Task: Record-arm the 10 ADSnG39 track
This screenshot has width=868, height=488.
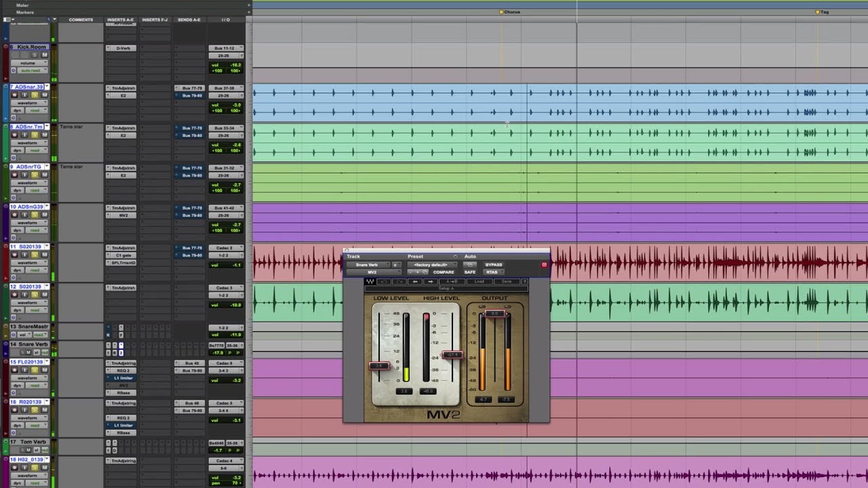Action: click(16, 215)
